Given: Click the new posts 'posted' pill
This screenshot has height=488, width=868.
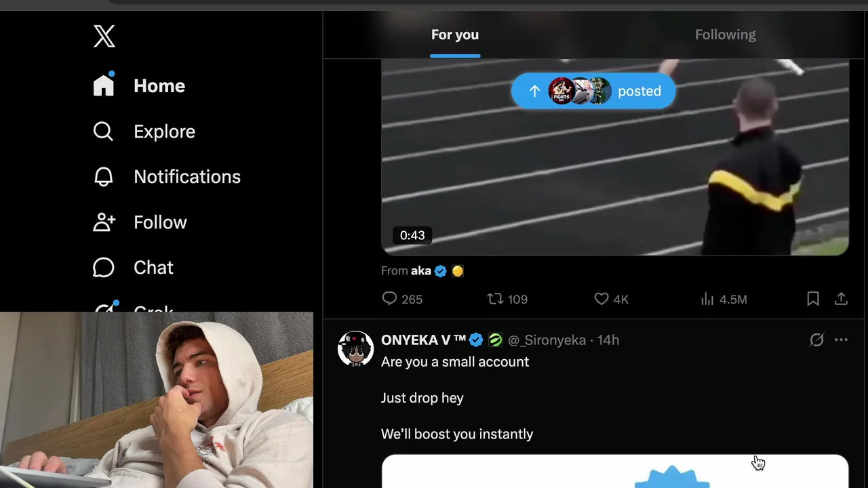Looking at the screenshot, I should (x=593, y=91).
